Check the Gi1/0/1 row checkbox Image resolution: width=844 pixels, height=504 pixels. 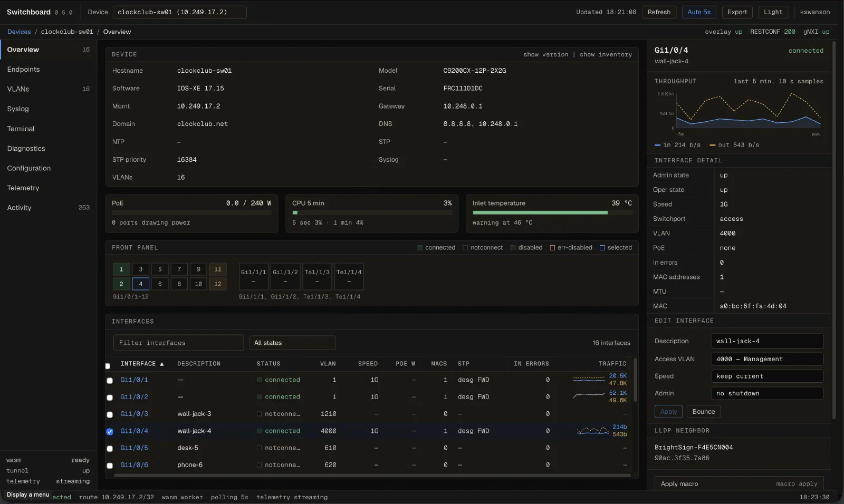tap(110, 381)
